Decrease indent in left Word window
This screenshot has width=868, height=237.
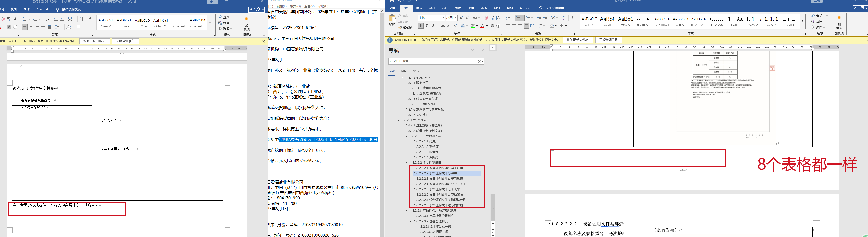[56, 19]
